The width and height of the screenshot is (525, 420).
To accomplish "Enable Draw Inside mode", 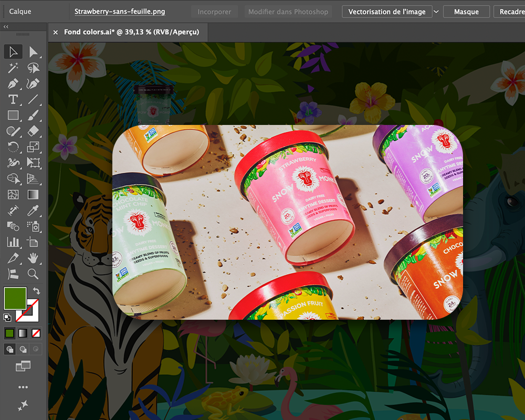I will pos(36,349).
